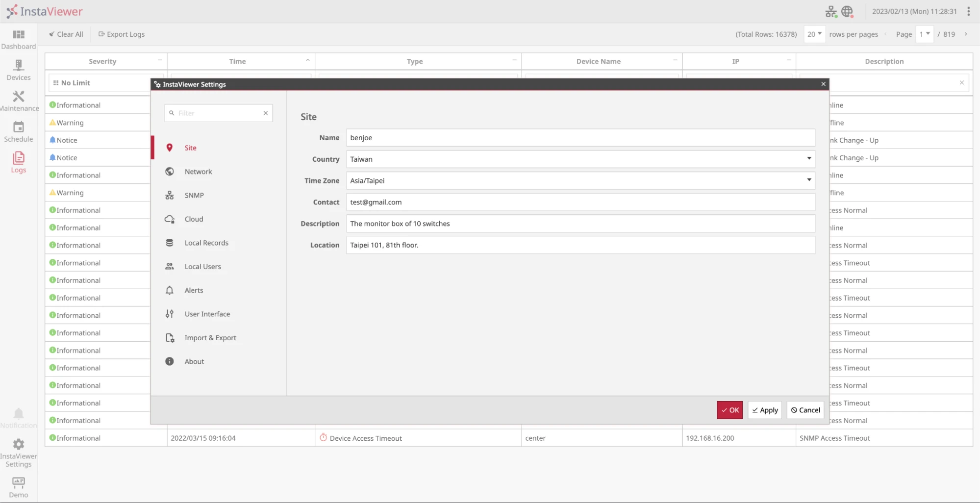The height and width of the screenshot is (503, 980).
Task: Expand the Time Zone dropdown
Action: (808, 180)
